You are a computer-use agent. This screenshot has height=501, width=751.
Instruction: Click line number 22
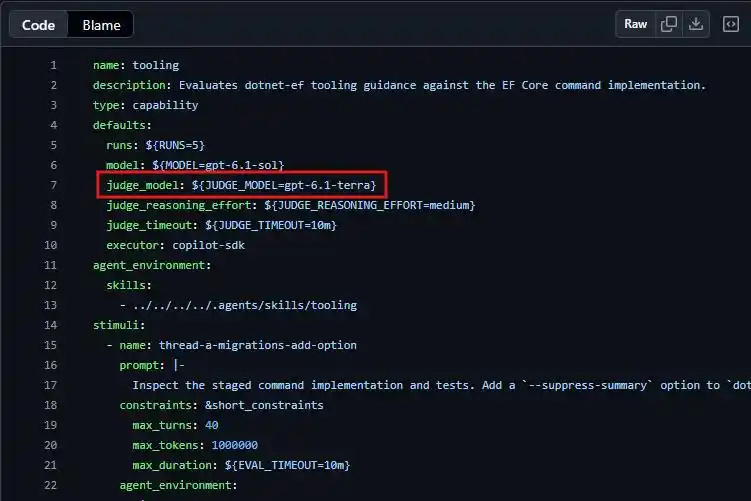[50, 485]
